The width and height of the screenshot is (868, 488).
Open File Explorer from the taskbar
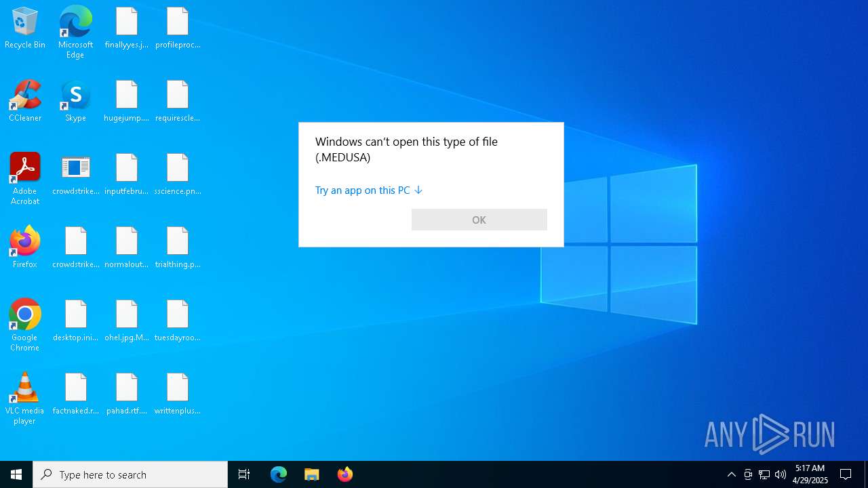pyautogui.click(x=312, y=474)
